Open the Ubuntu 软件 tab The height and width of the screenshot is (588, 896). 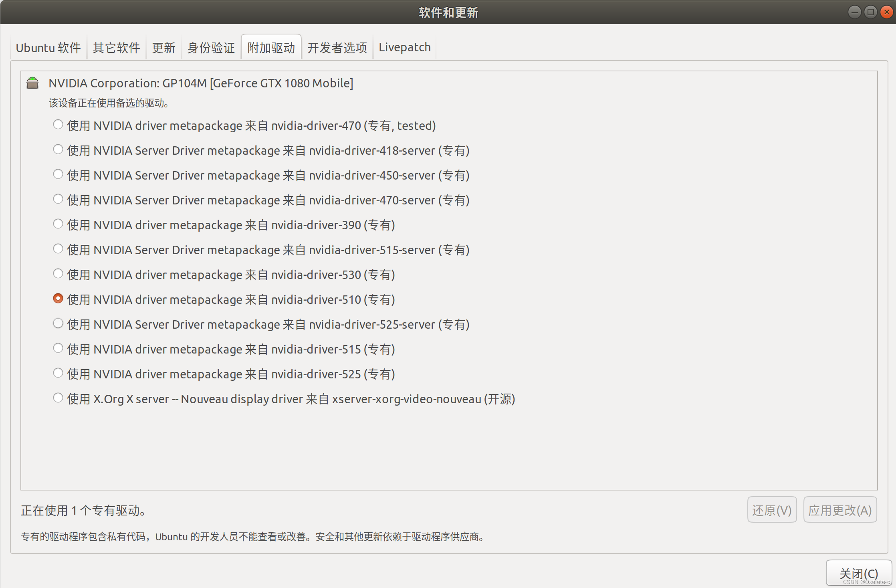click(48, 47)
